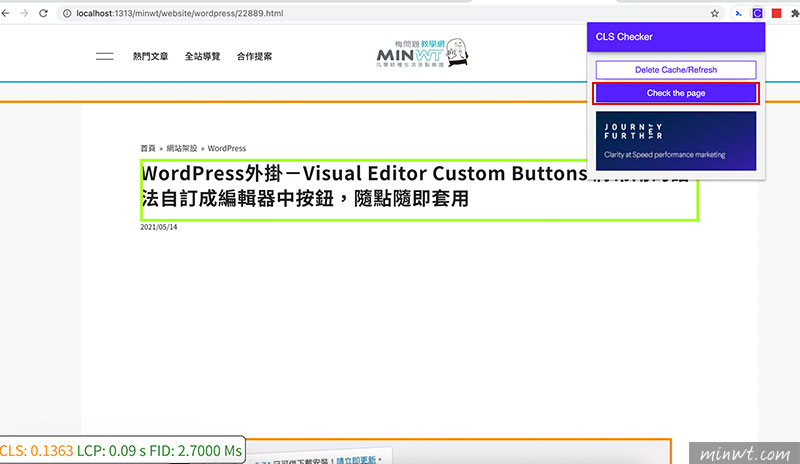
Task: Bookmark this page with the star icon
Action: click(714, 13)
